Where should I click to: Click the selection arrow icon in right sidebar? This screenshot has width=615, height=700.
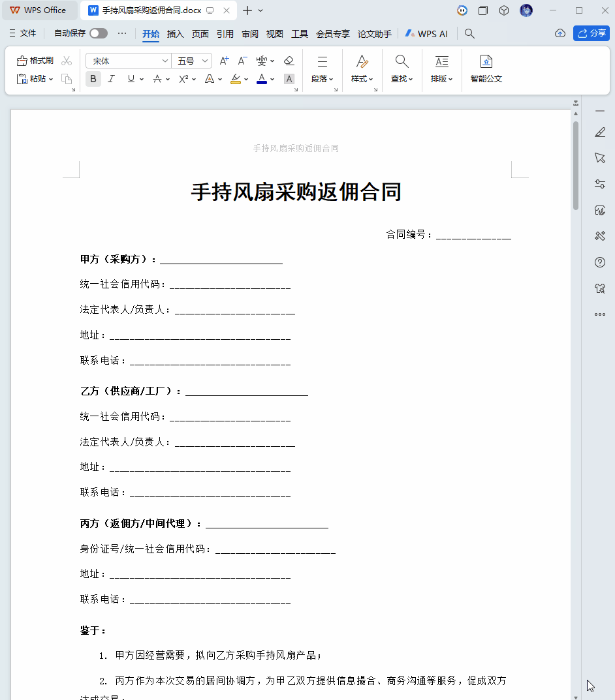(x=600, y=158)
